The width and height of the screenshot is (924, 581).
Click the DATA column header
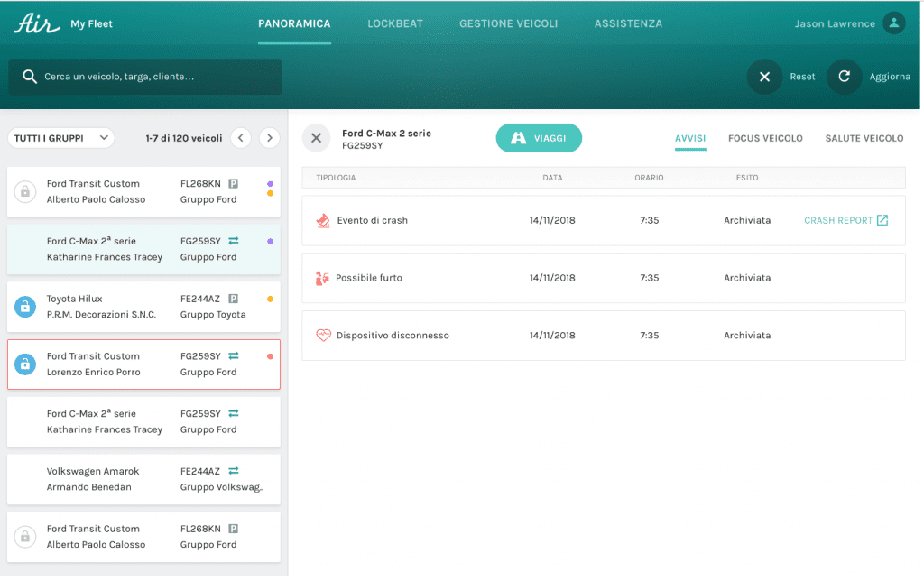[x=552, y=178]
